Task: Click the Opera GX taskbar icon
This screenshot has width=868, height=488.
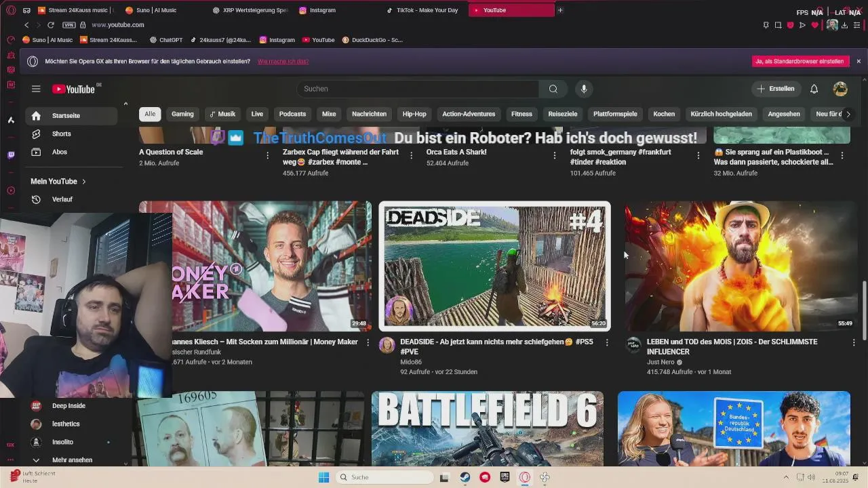Action: tap(524, 477)
